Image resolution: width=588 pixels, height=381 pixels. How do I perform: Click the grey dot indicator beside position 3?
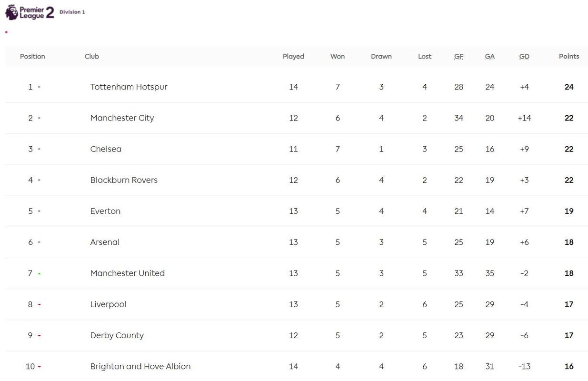[39, 149]
